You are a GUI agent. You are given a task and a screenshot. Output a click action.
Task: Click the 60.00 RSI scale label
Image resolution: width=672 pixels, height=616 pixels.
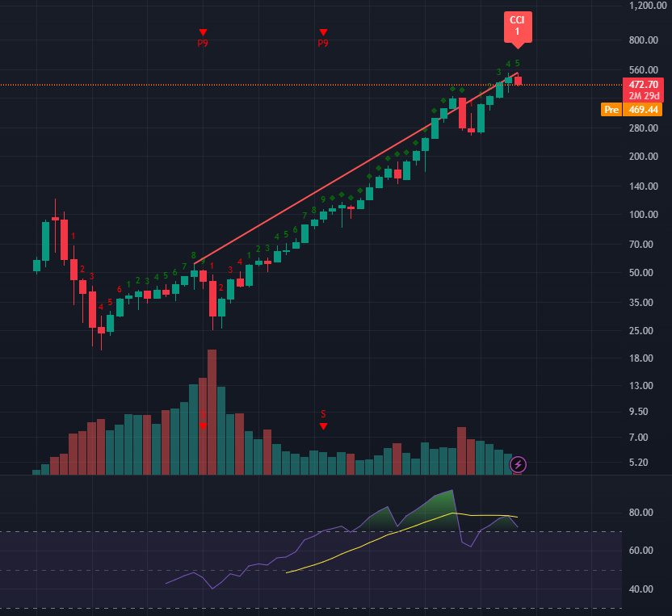click(x=641, y=551)
